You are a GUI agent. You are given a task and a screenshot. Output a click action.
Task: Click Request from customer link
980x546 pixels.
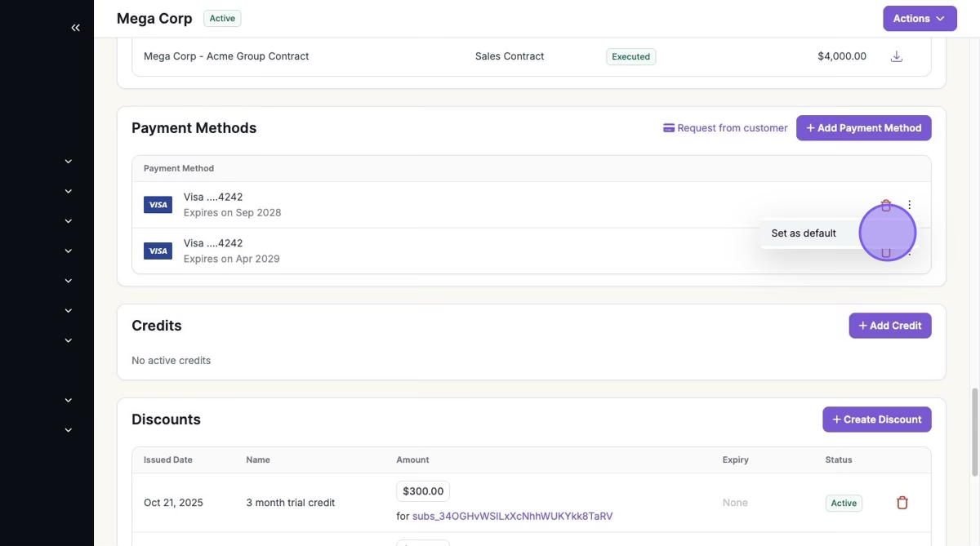(x=725, y=128)
